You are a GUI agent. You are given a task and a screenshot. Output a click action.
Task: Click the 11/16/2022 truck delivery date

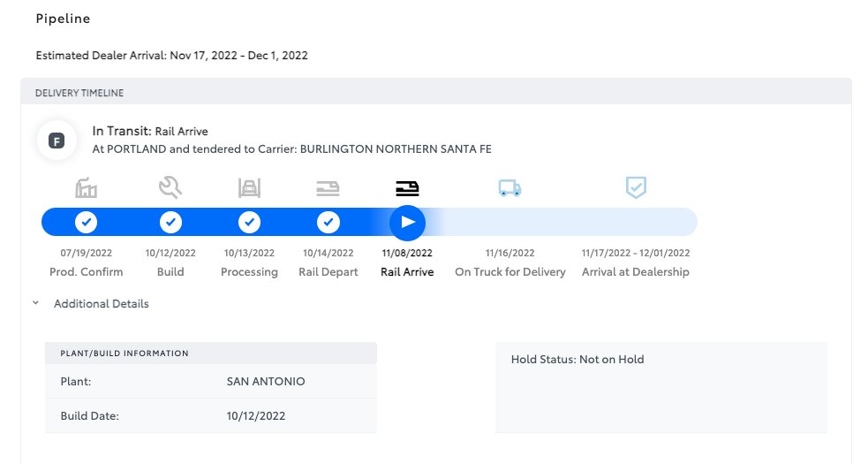click(509, 253)
